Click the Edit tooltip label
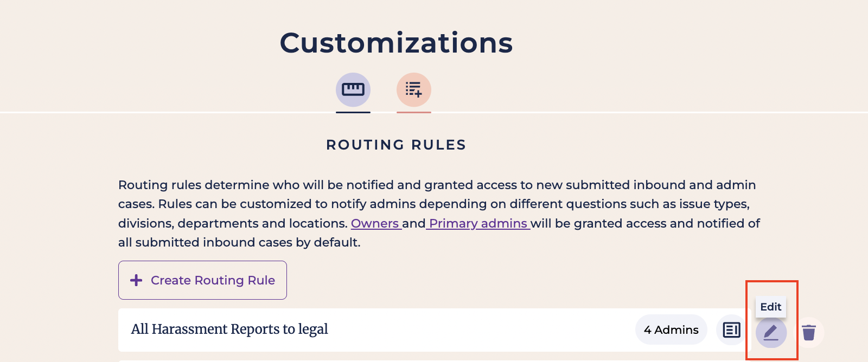This screenshot has height=362, width=868. pos(770,307)
